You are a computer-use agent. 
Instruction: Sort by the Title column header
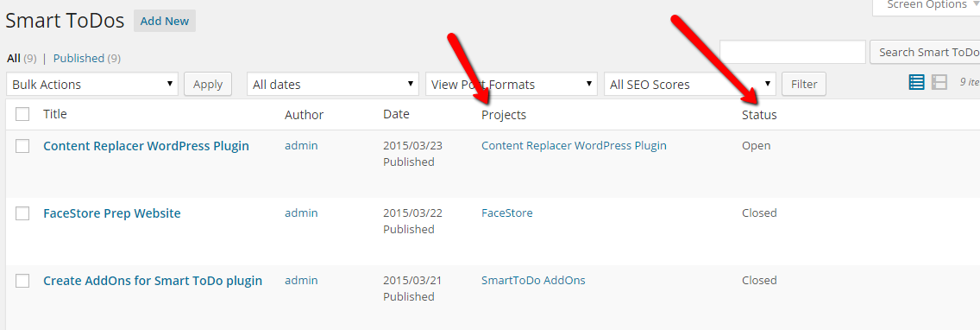tap(55, 114)
